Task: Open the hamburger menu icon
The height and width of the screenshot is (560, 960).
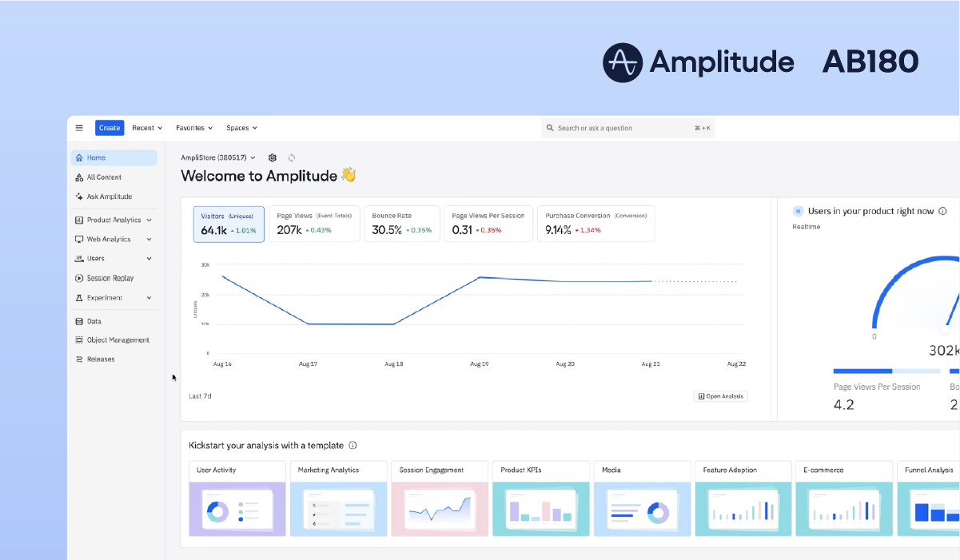Action: [79, 128]
